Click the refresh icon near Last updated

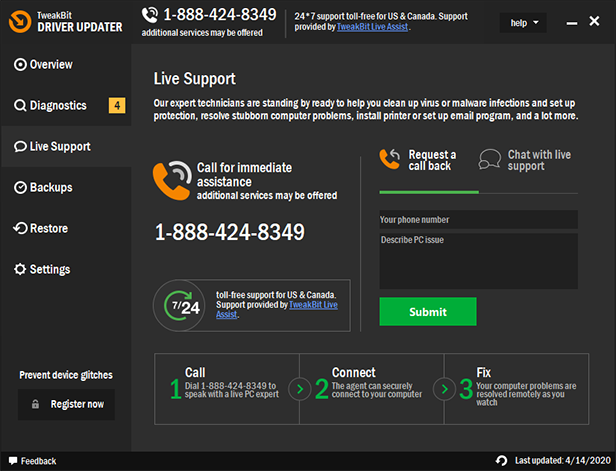(x=501, y=460)
